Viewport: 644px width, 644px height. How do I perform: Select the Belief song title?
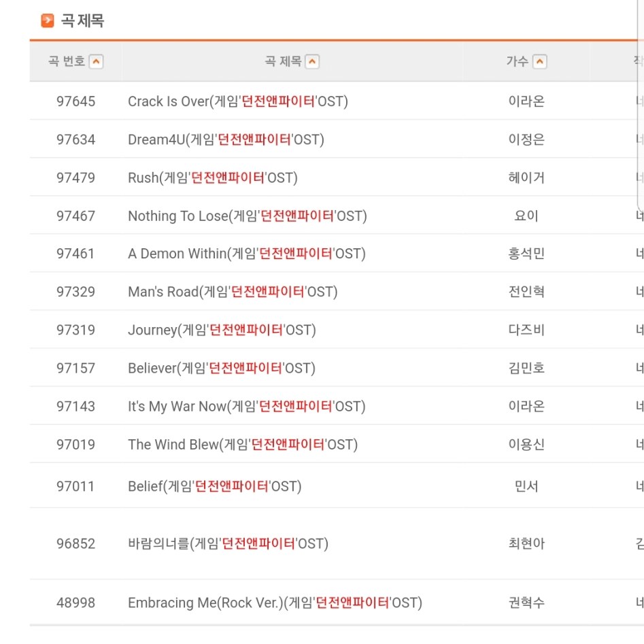point(214,487)
